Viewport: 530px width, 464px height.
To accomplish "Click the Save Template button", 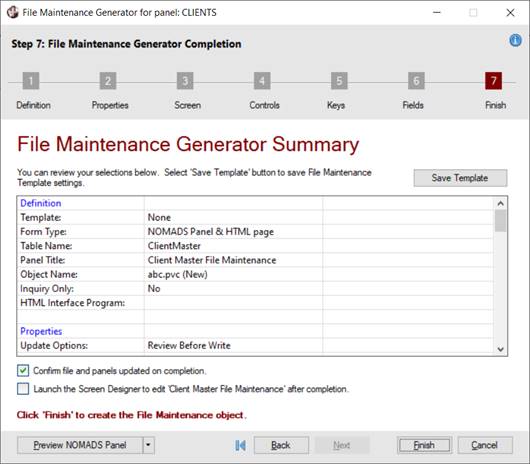I will pos(460,178).
